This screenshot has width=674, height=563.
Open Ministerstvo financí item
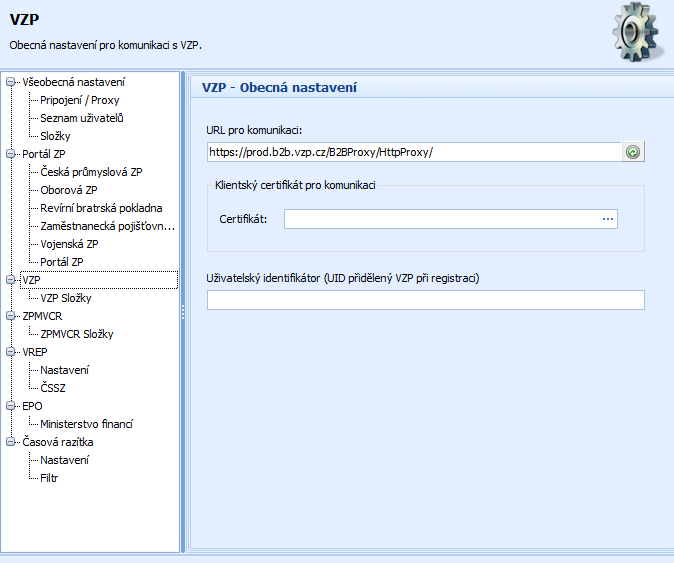[x=86, y=424]
